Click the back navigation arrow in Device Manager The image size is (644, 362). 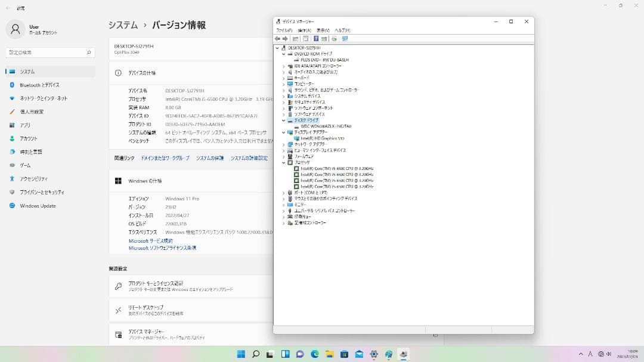click(277, 39)
